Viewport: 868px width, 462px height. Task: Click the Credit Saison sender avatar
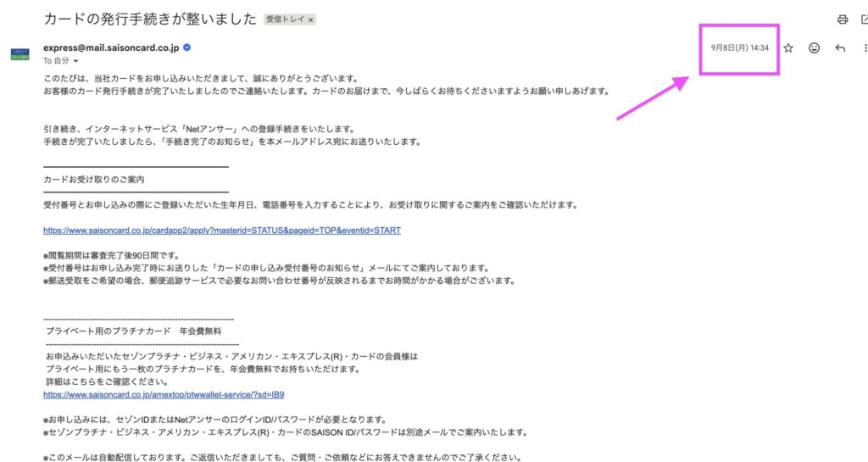click(x=20, y=54)
